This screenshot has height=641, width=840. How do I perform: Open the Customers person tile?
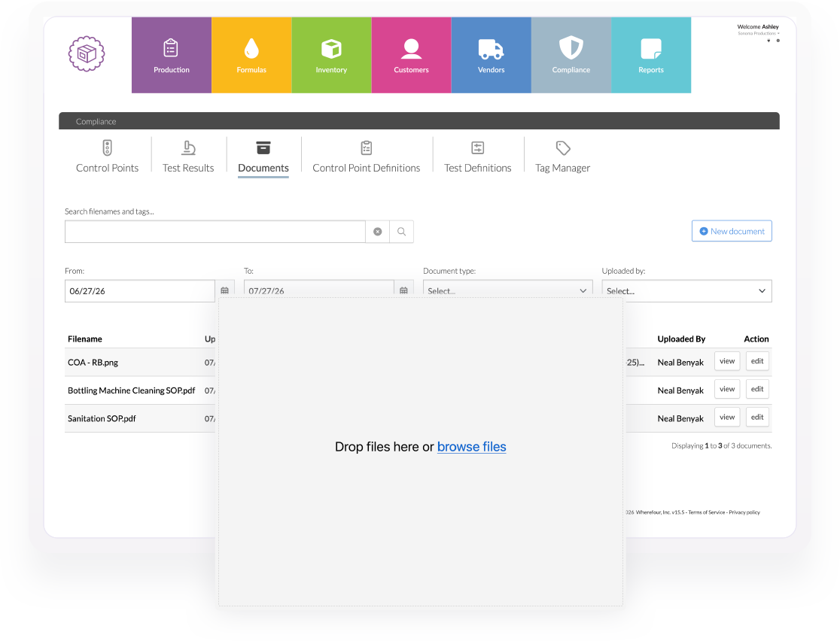411,55
